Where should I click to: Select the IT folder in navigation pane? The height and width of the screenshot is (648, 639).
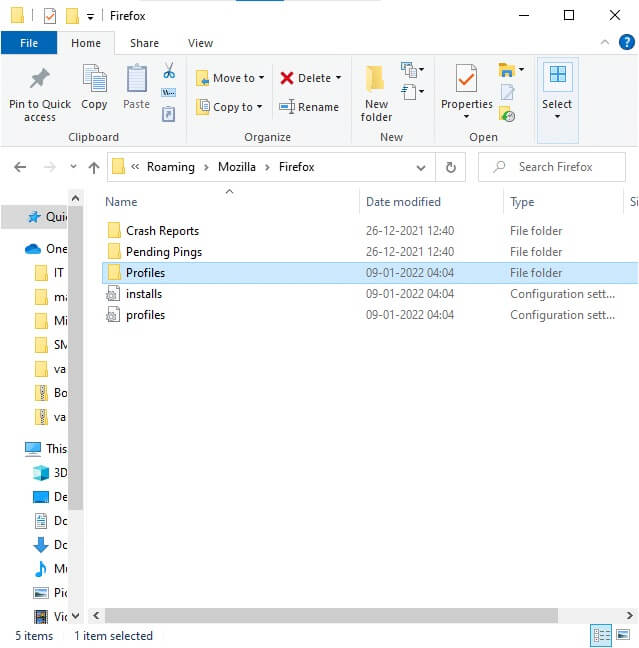(x=50, y=273)
